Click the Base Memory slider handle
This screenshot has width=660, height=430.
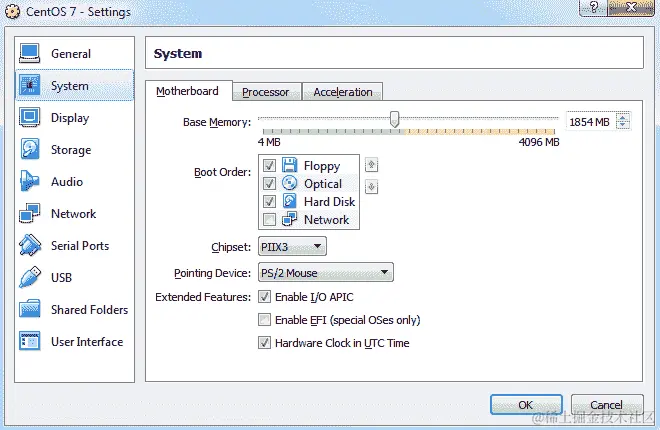394,119
